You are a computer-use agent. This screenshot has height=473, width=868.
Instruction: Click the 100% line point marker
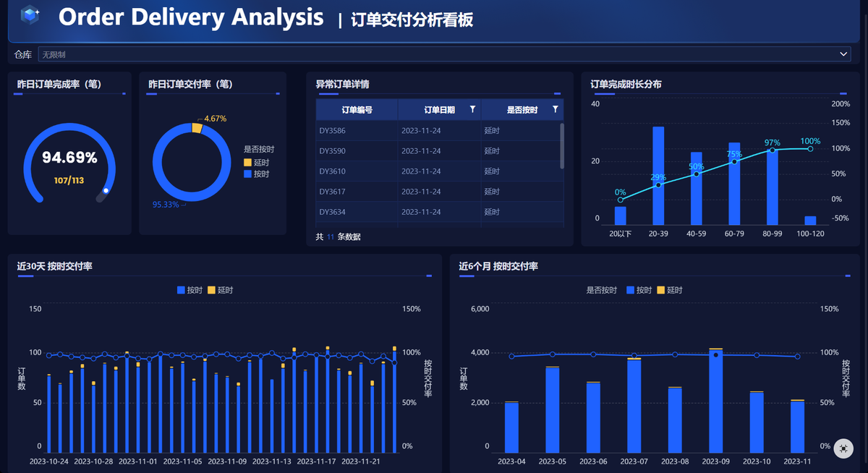[810, 149]
